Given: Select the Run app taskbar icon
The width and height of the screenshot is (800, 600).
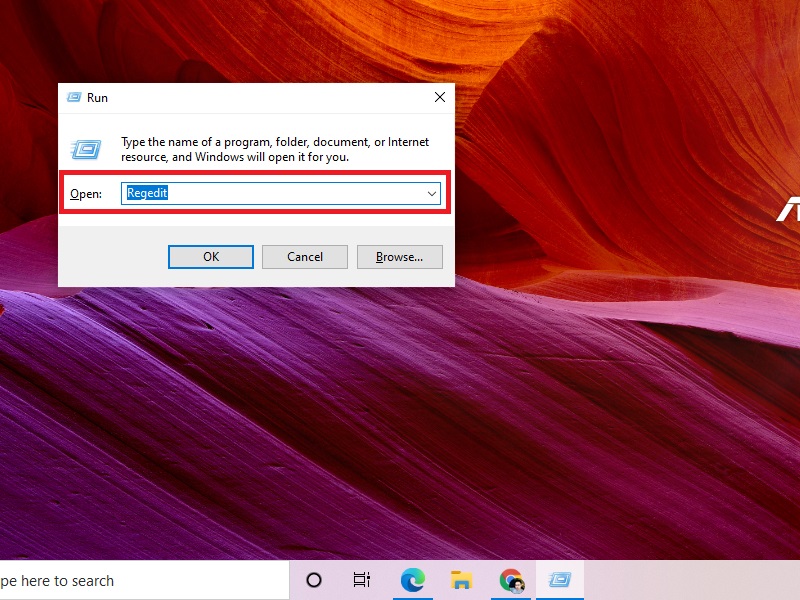Looking at the screenshot, I should tap(560, 580).
